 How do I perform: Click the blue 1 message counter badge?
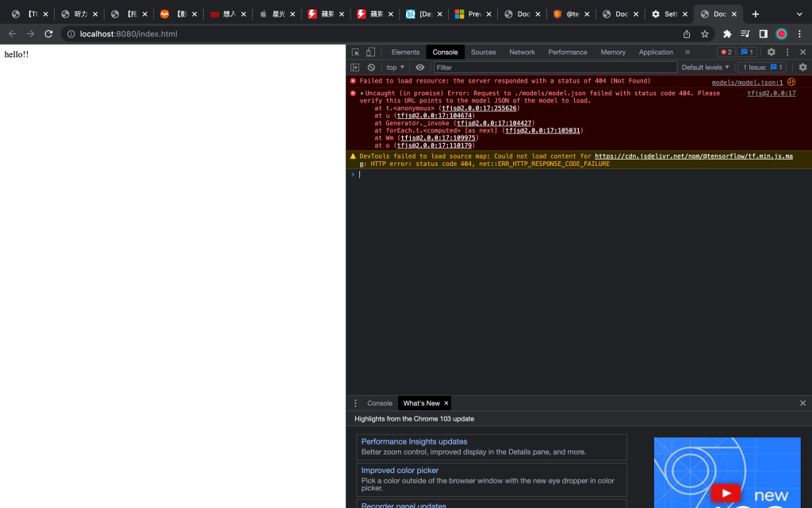point(747,52)
